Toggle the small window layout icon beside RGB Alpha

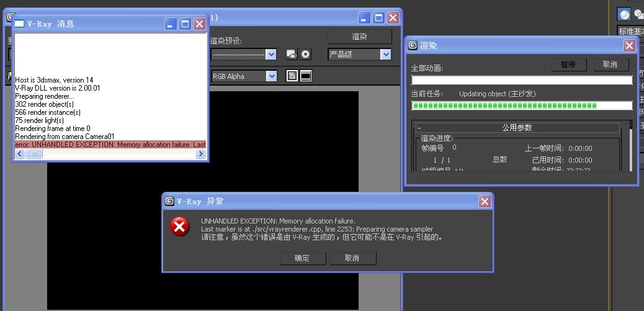click(292, 76)
